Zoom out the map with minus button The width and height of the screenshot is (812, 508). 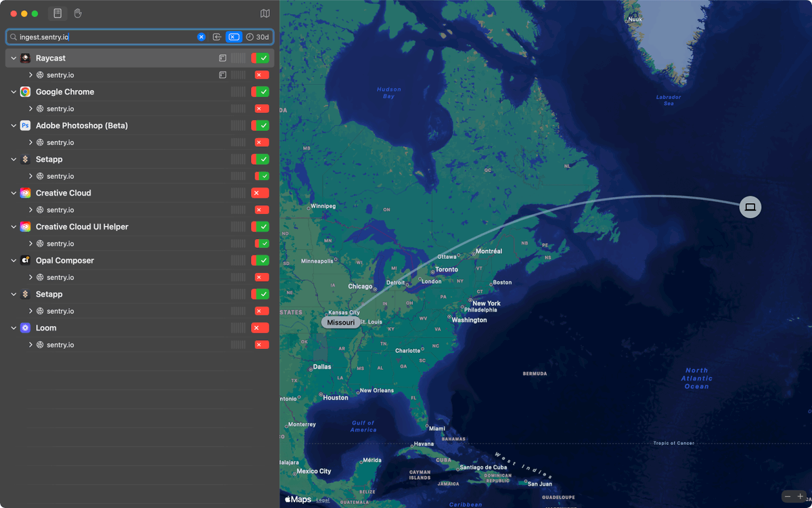point(788,496)
